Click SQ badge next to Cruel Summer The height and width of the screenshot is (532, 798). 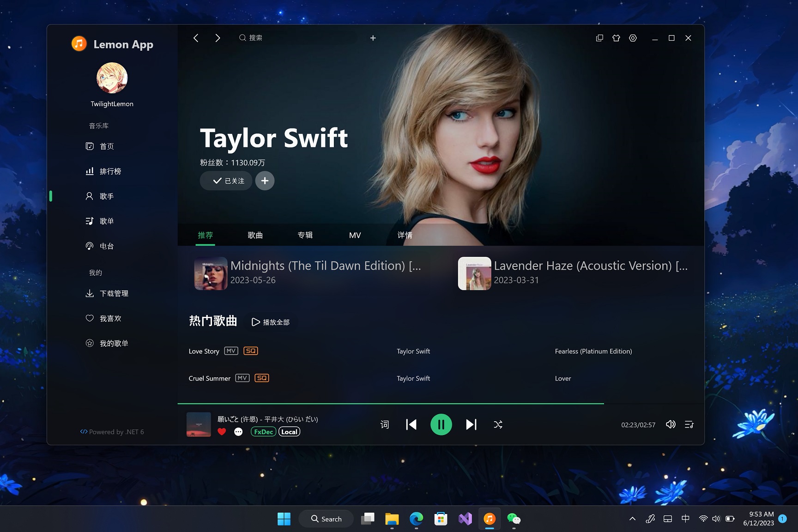262,378
